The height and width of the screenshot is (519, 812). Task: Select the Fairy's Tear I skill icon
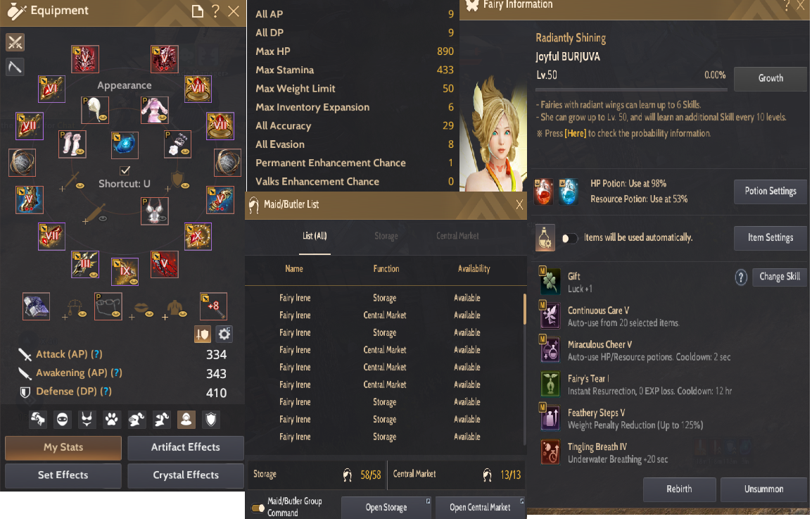click(550, 384)
